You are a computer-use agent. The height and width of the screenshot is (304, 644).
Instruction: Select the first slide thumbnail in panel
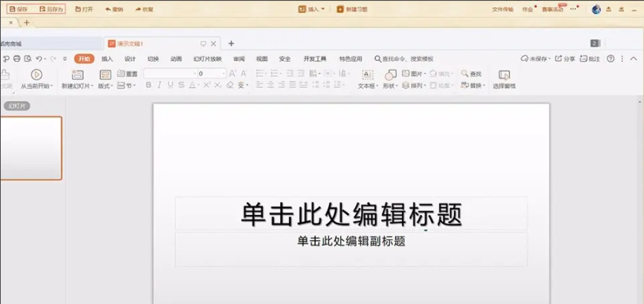30,147
